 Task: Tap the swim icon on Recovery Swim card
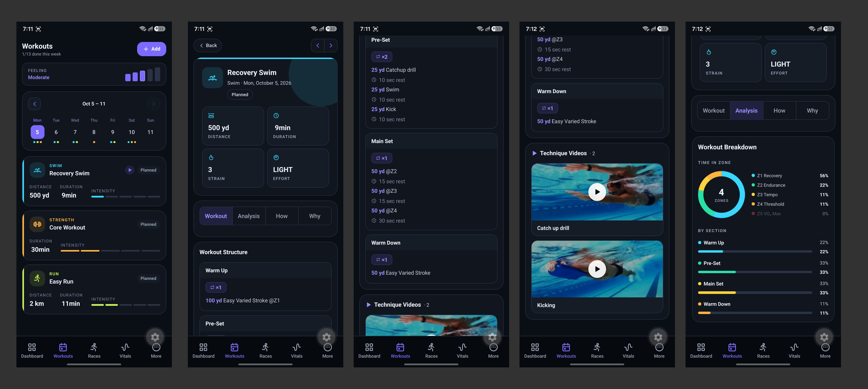point(37,170)
